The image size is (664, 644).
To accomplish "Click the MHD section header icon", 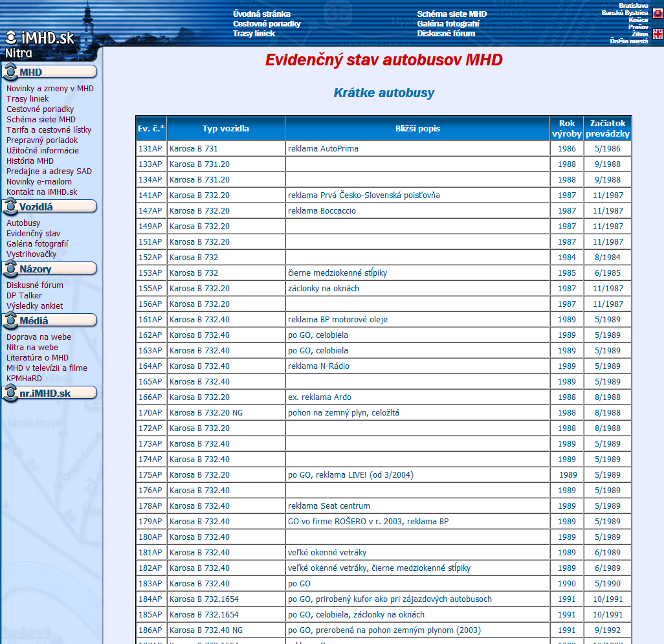I will click(x=10, y=72).
